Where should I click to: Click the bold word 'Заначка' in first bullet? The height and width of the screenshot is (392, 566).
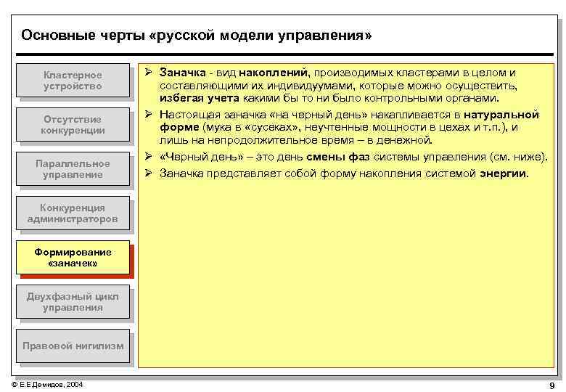click(183, 73)
